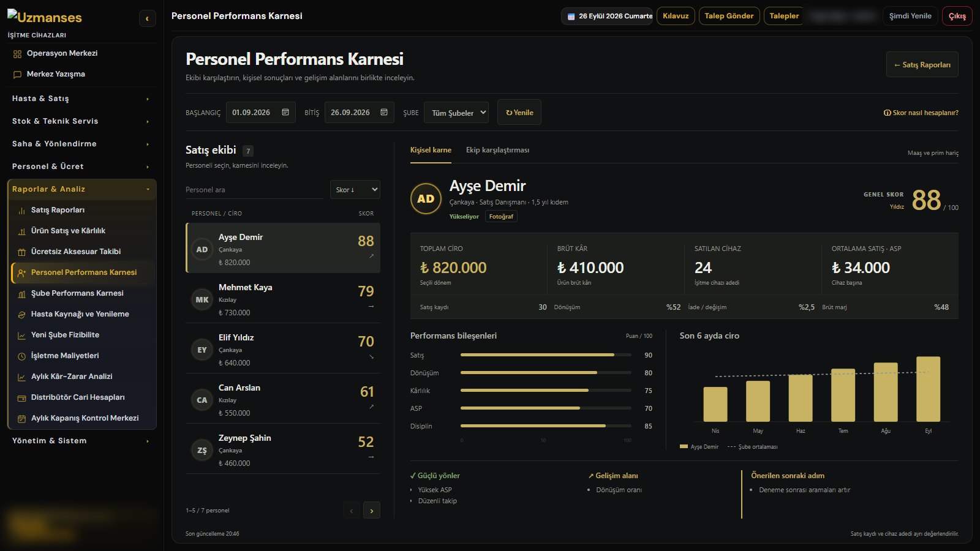Open the Tüm Şubeler branch dropdown
980x551 pixels.
(x=456, y=113)
